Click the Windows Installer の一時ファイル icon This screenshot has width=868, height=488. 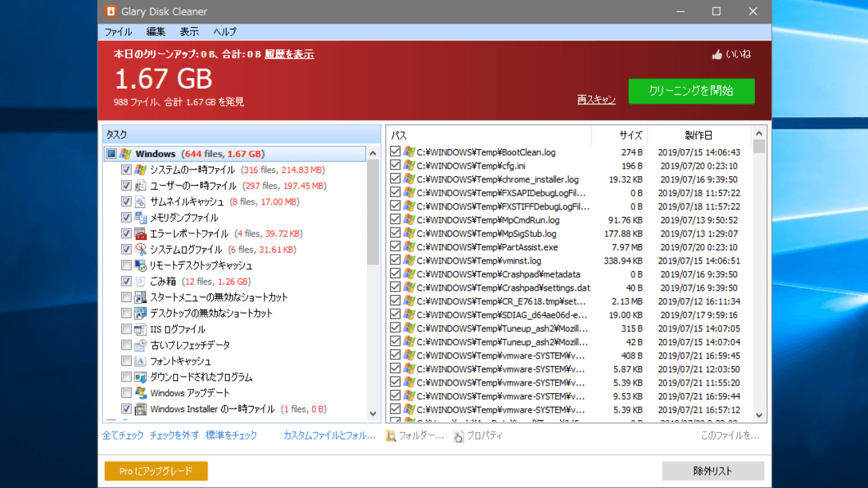pyautogui.click(x=140, y=409)
